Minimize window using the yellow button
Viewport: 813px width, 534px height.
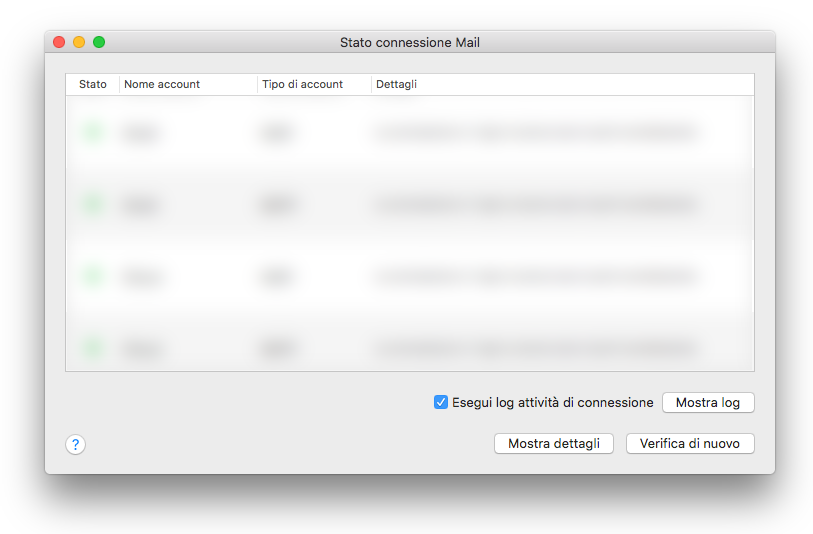pyautogui.click(x=79, y=42)
